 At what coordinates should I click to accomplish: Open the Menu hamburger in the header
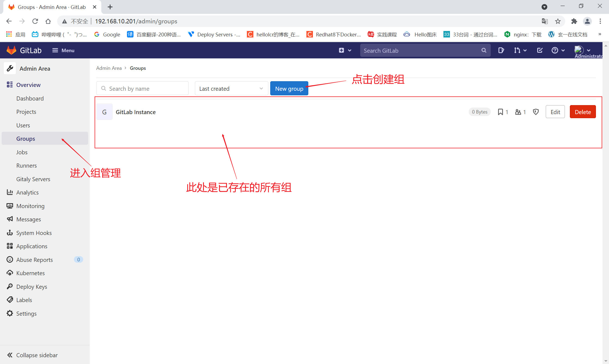point(63,50)
